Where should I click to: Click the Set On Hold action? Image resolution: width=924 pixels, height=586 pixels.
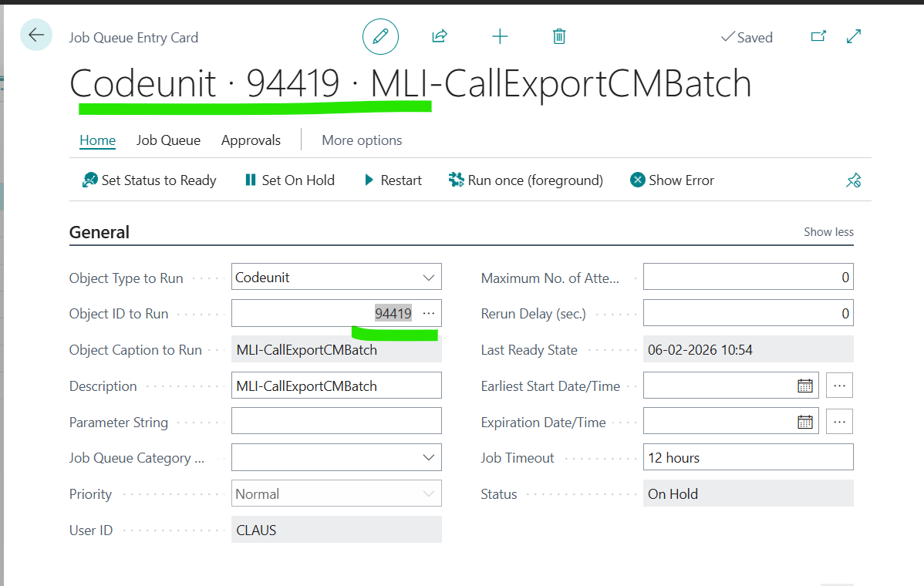pos(289,180)
